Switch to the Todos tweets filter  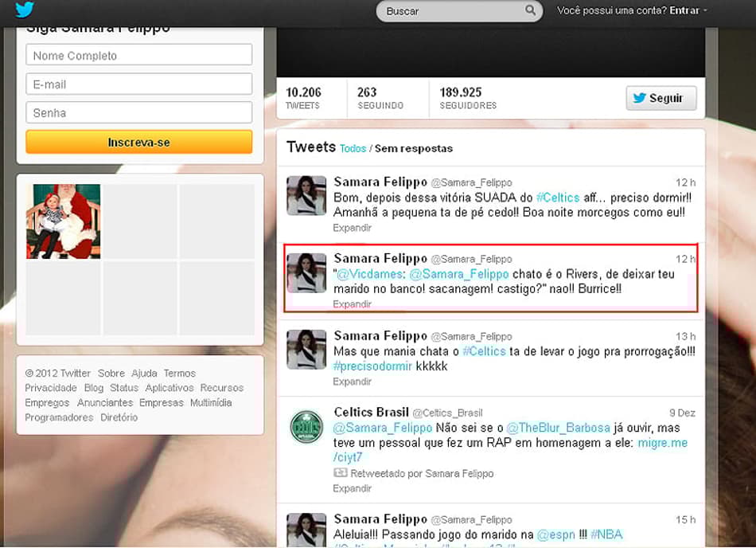coord(353,149)
